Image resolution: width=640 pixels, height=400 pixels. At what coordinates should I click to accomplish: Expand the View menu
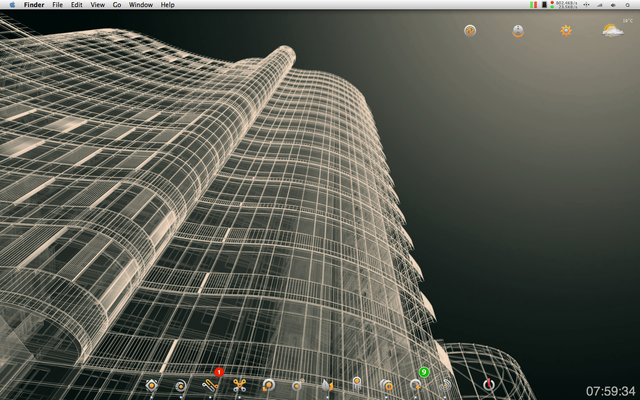(x=97, y=5)
